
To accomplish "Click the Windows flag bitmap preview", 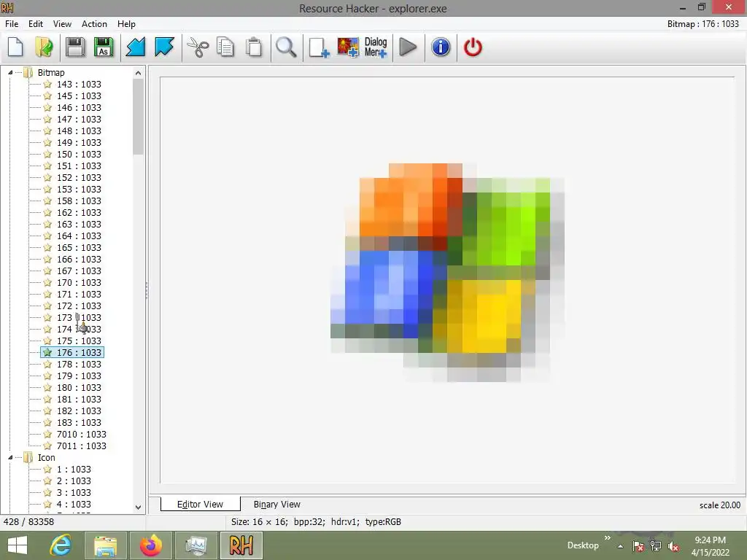I will tap(447, 273).
